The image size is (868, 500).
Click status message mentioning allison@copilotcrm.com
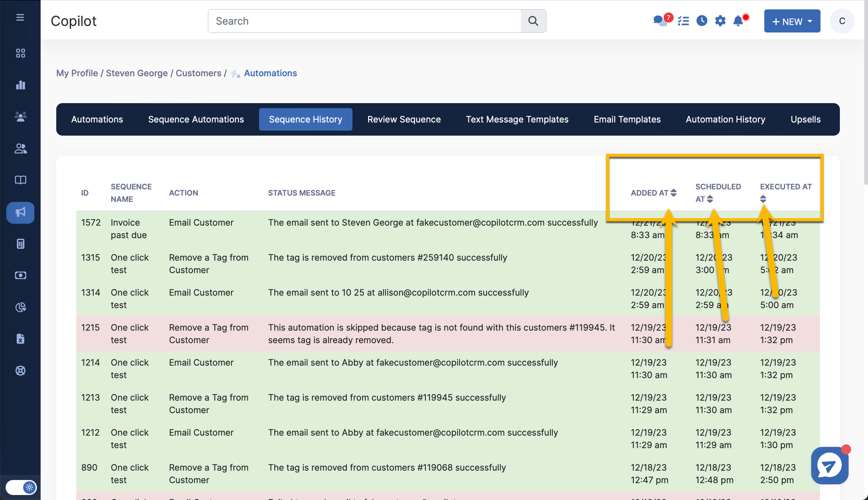(398, 292)
